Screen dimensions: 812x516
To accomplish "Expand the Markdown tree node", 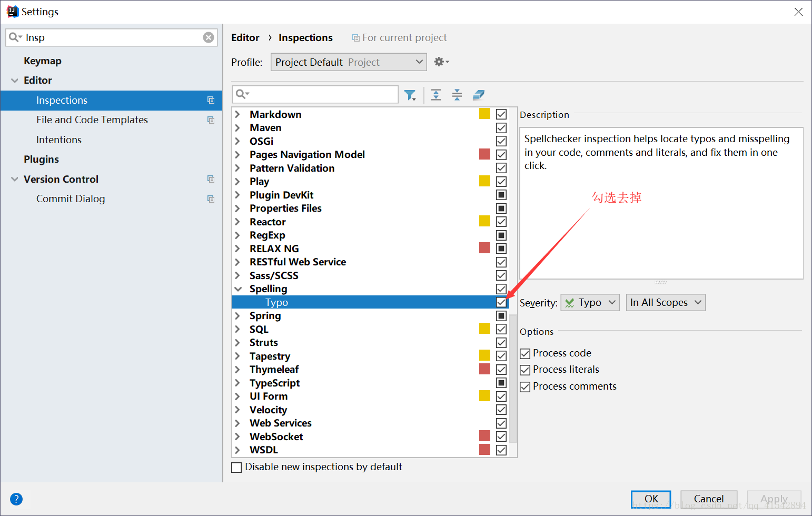I will point(237,114).
